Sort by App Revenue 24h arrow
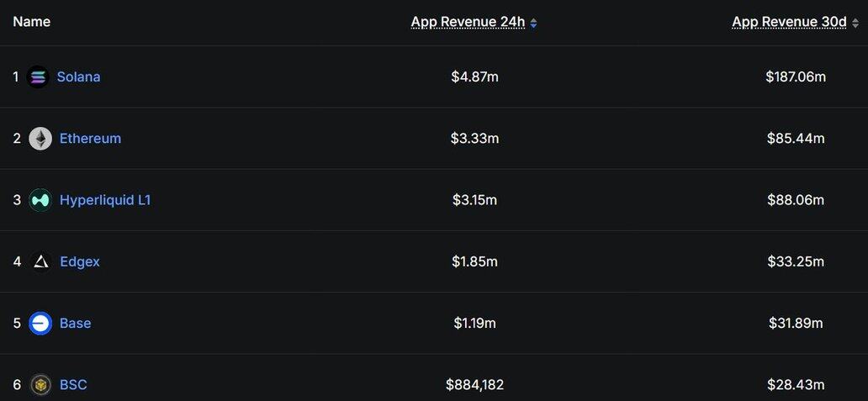This screenshot has height=401, width=868. [x=533, y=23]
